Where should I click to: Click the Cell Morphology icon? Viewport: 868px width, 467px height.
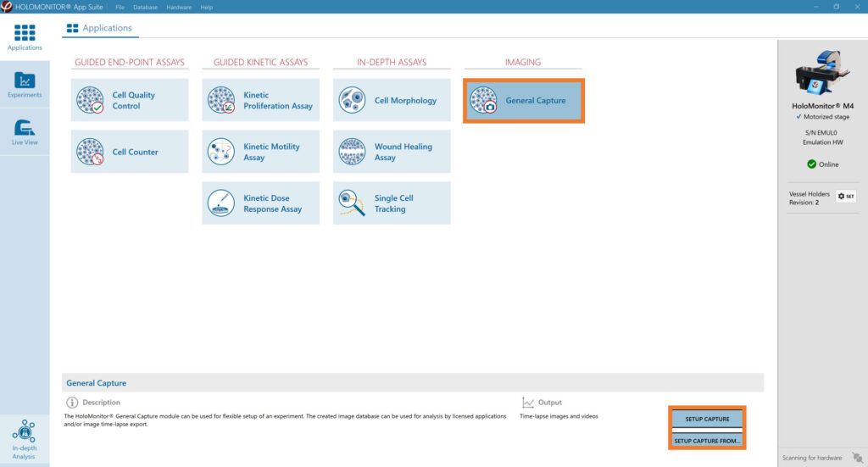[352, 100]
